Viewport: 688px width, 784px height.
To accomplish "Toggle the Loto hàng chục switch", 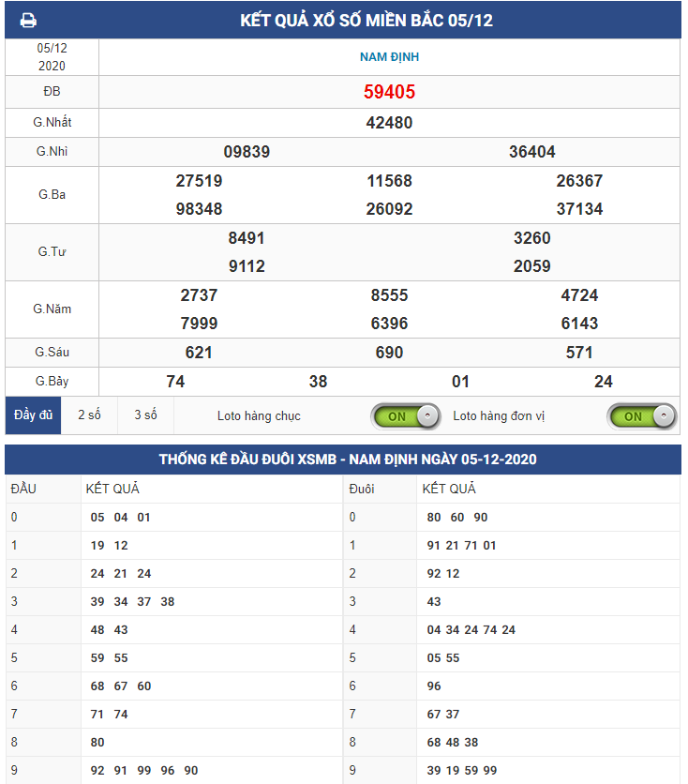I will point(405,415).
